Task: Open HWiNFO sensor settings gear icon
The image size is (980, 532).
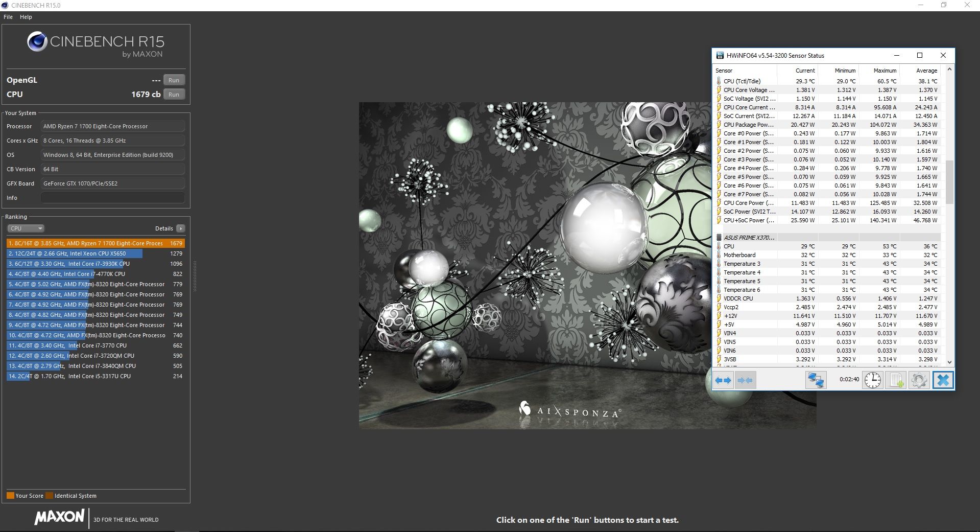Action: coord(919,380)
